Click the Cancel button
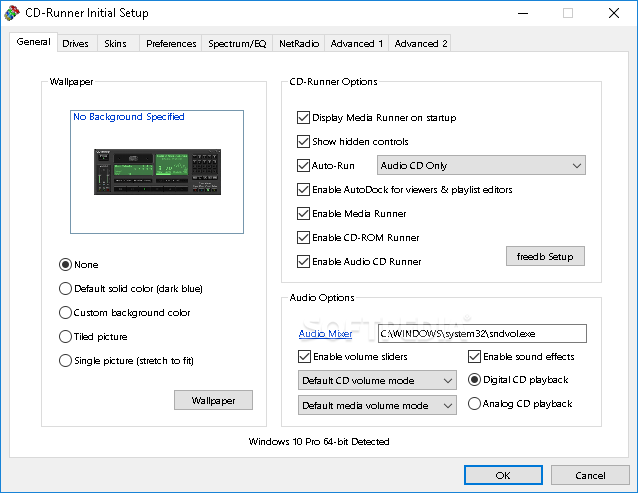638x493 pixels. [x=590, y=475]
